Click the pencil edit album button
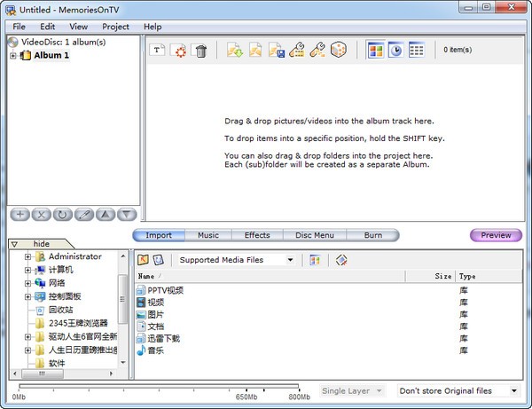The height and width of the screenshot is (409, 532). click(x=84, y=215)
